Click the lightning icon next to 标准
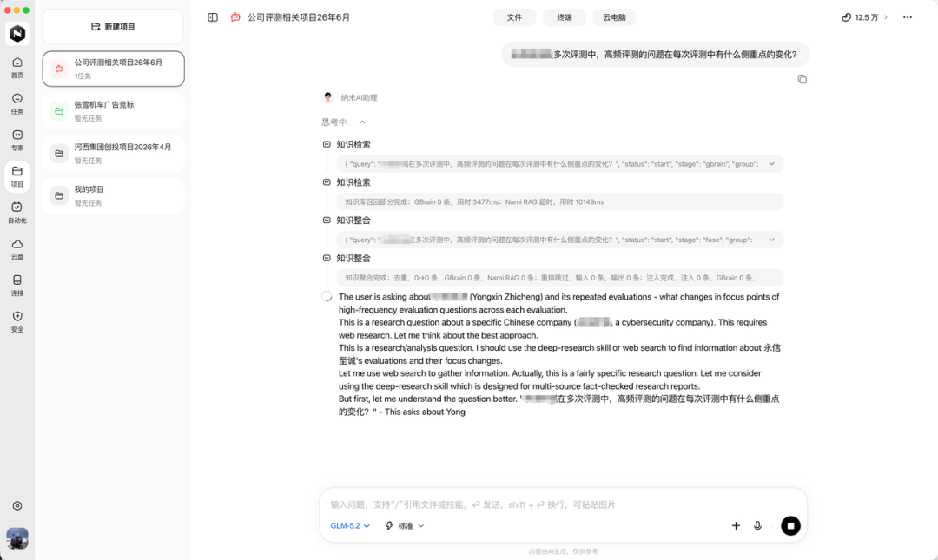Screen dimensions: 938x560 point(389,526)
